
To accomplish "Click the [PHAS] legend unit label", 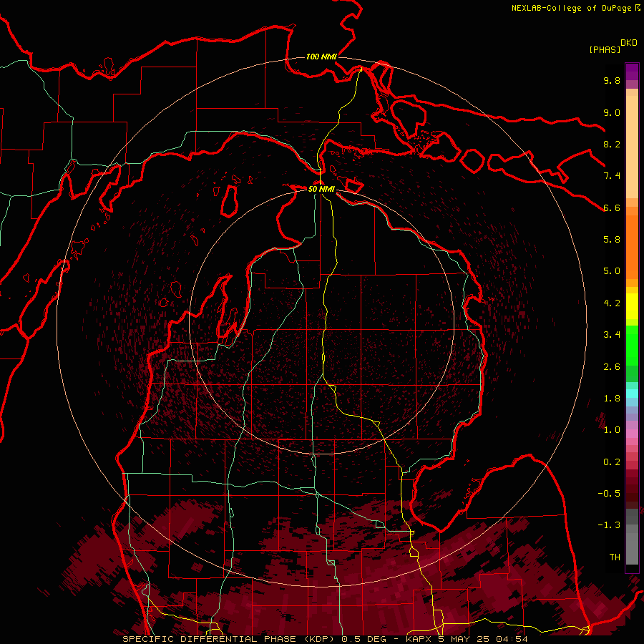I will (605, 50).
